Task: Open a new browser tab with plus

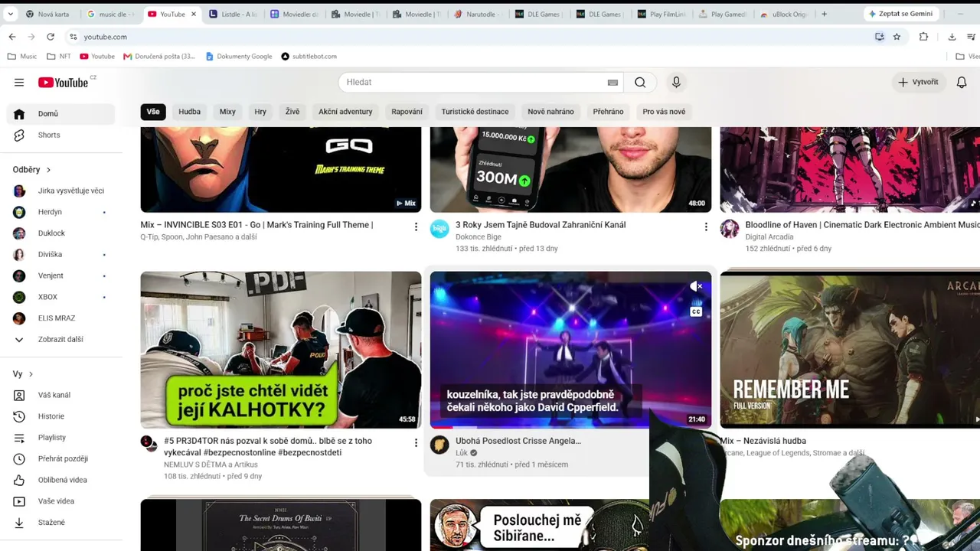Action: (x=824, y=14)
